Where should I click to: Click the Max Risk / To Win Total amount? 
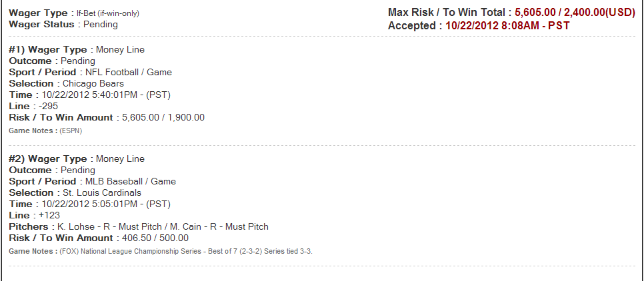[x=575, y=12]
